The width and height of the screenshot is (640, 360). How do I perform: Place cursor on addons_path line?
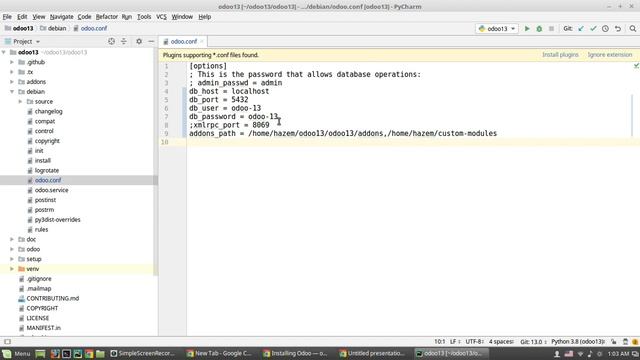343,133
